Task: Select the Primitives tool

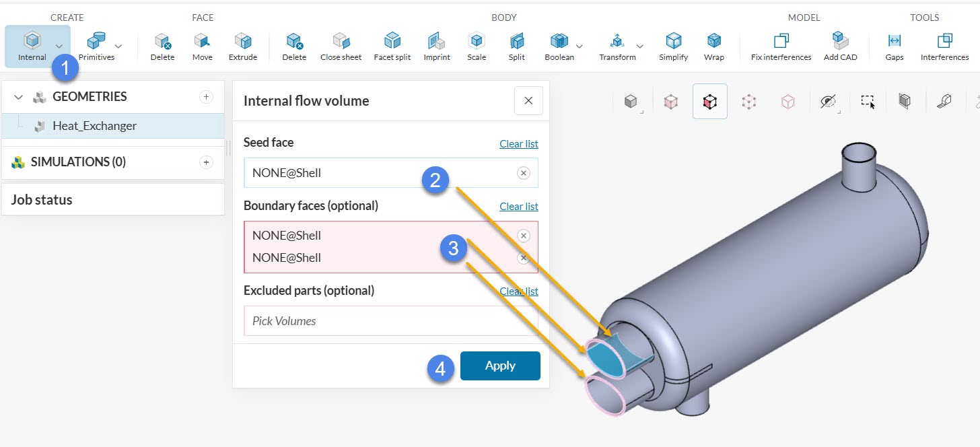Action: coord(96,46)
